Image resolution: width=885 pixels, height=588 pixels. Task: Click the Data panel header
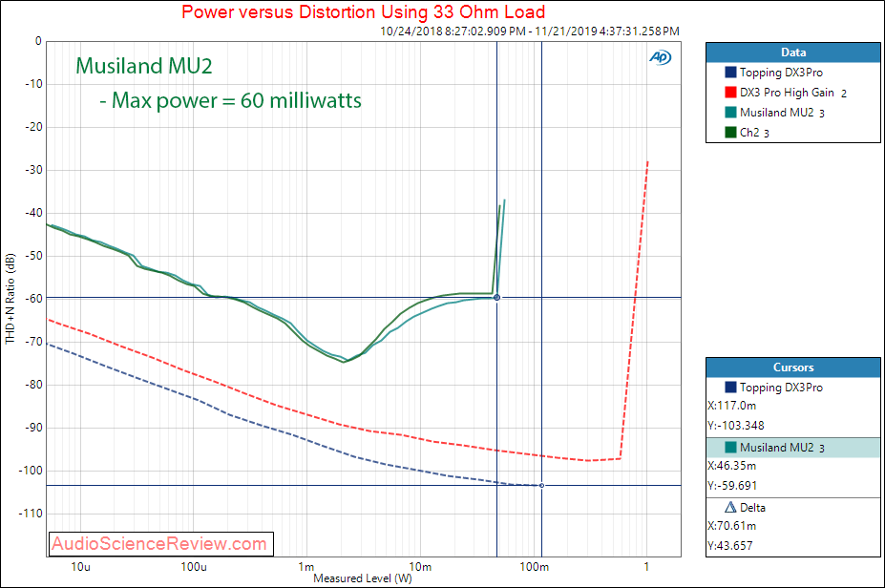click(x=793, y=52)
